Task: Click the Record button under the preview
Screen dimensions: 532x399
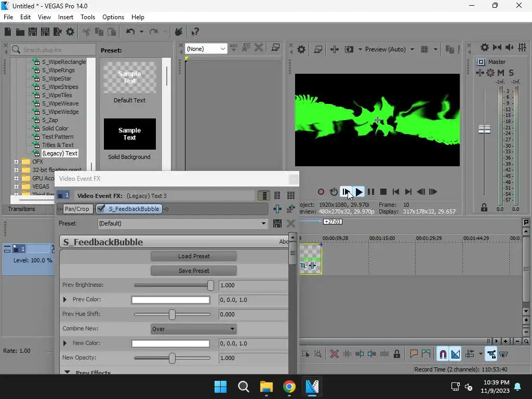Action: (321, 192)
